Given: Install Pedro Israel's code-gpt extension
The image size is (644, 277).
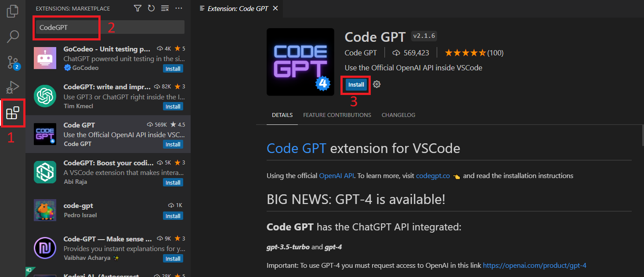Looking at the screenshot, I should [x=173, y=216].
